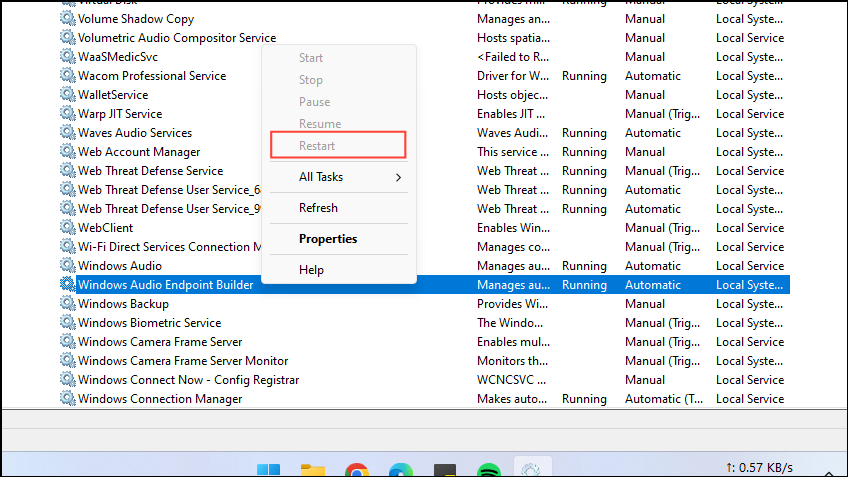The image size is (848, 477).
Task: Select the Windows Camera Frame Server name
Action: coord(160,342)
